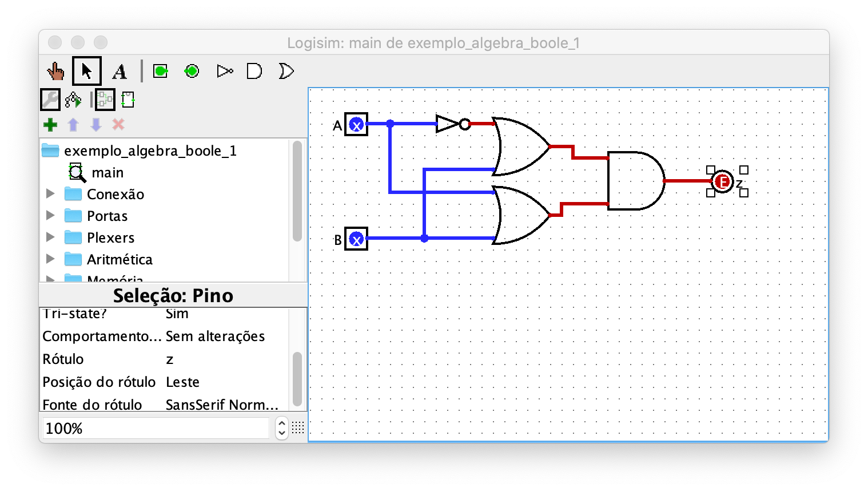Open Posição do rótulo value Leste

[x=182, y=382]
